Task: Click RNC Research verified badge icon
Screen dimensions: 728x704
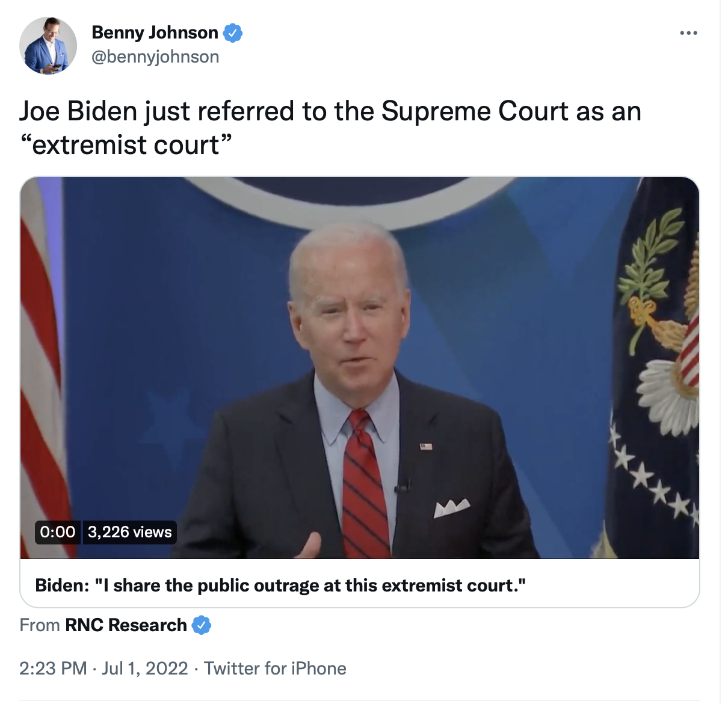Action: click(x=202, y=625)
